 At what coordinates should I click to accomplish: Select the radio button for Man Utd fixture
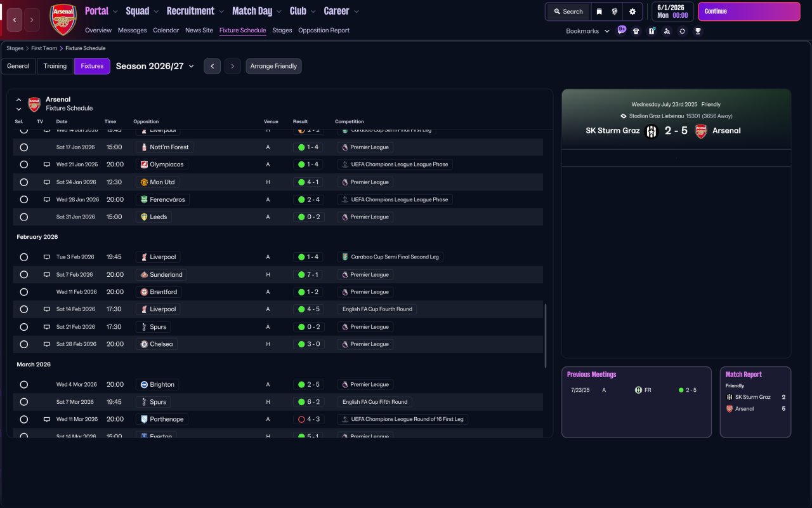pyautogui.click(x=24, y=182)
